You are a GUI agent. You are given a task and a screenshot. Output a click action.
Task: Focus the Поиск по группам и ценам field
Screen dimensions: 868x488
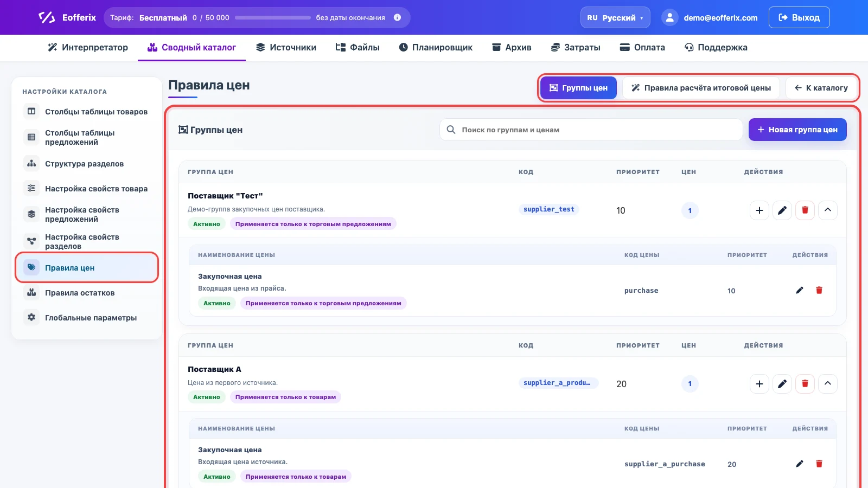click(x=591, y=130)
